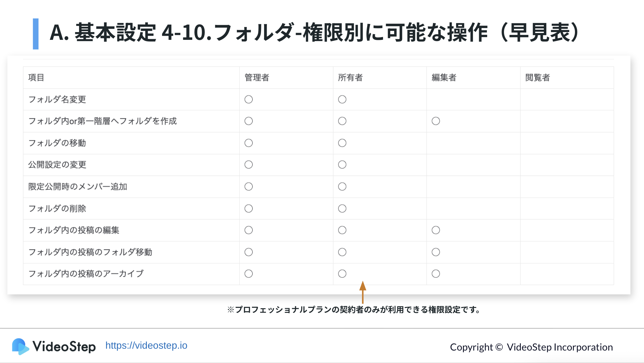Select 編集者 circle for フォルダ内or第一階層へフォルダを作成 row
Image resolution: width=644 pixels, height=363 pixels.
(436, 121)
